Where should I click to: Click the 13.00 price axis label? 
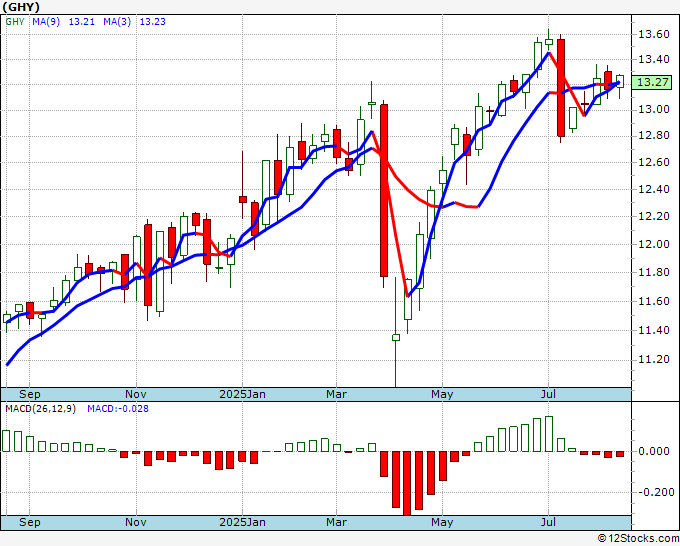point(654,109)
